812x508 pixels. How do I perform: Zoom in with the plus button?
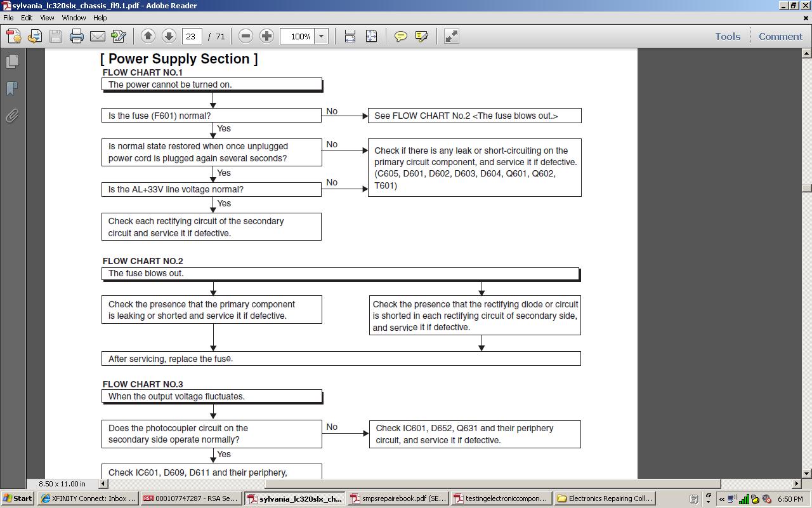pyautogui.click(x=267, y=36)
